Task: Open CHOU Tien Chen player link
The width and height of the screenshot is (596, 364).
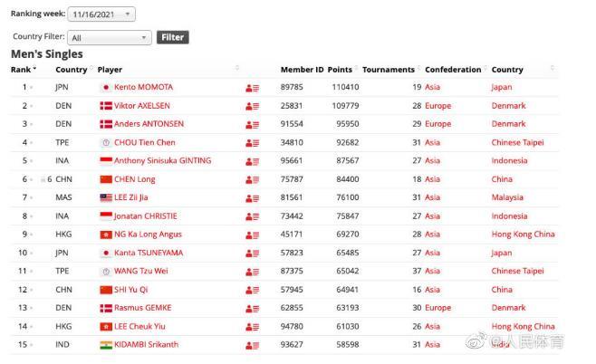Action: 144,142
